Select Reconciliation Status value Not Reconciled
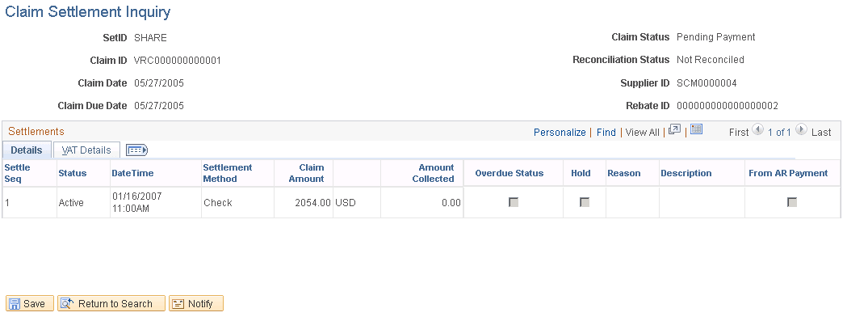This screenshot has width=868, height=321. 711,59
